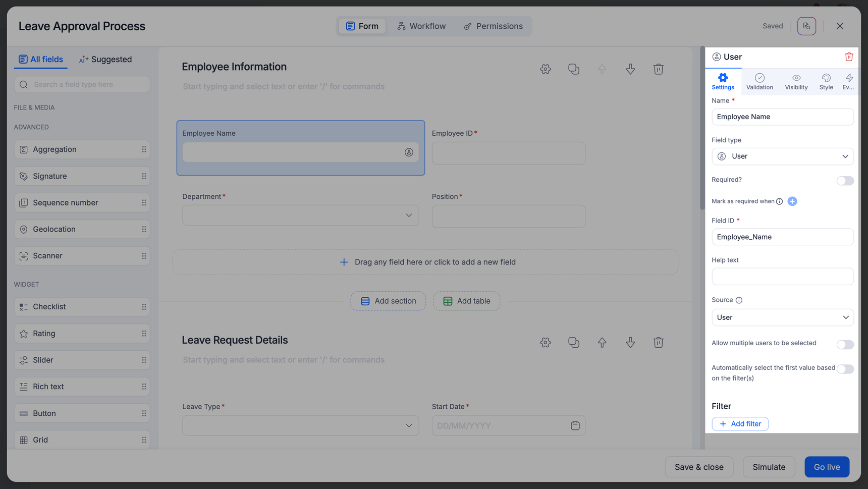
Task: Move Employee Information section down
Action: coord(630,69)
